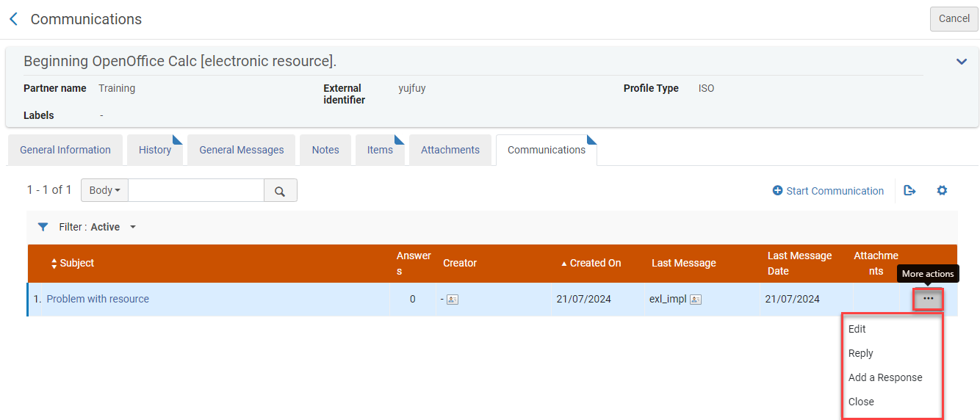
Task: Open the Attachments tab
Action: pyautogui.click(x=450, y=150)
